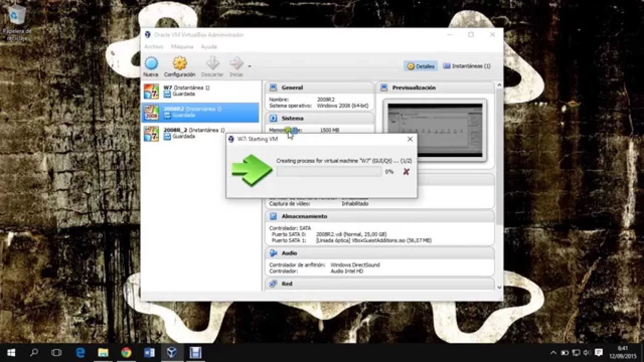Open the Máquina menu
Viewport: 644px width, 362px height.
point(182,46)
